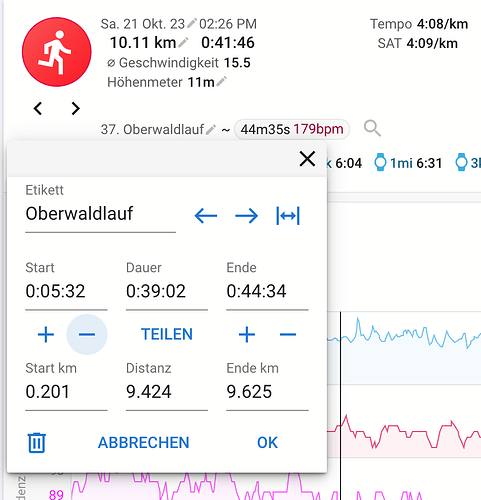Open the magnifier search icon
The width and height of the screenshot is (481, 500).
(372, 128)
